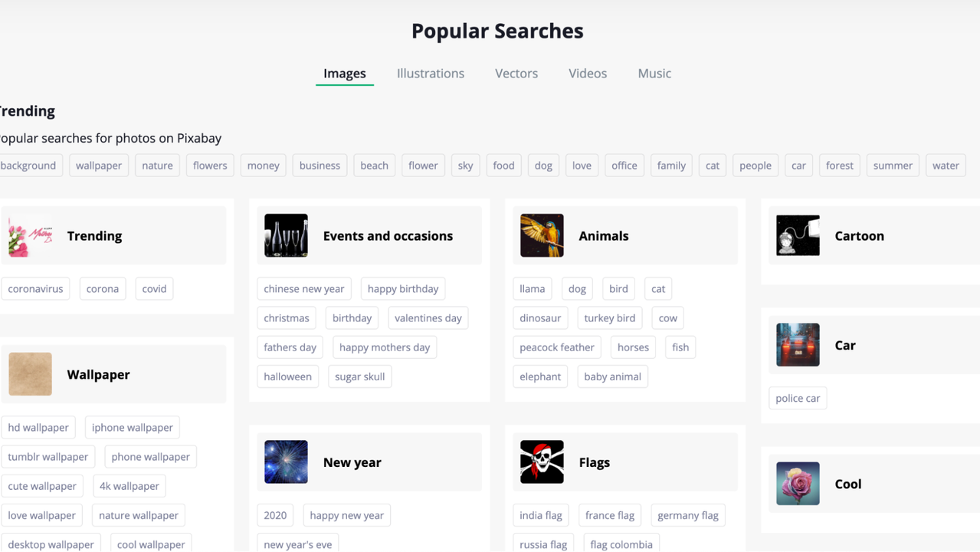Image resolution: width=980 pixels, height=552 pixels.
Task: Pick the "sugar skull" tag
Action: pyautogui.click(x=359, y=376)
